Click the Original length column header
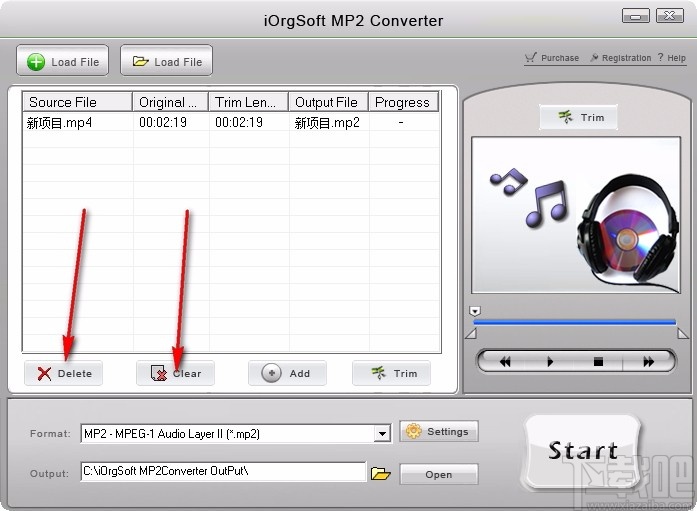Viewport: 697px width, 511px height. [171, 102]
